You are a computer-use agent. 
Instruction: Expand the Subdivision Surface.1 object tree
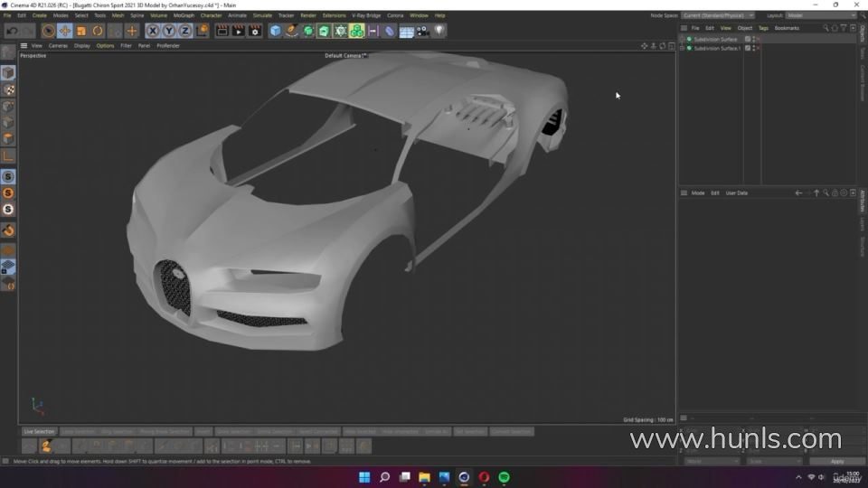click(683, 48)
